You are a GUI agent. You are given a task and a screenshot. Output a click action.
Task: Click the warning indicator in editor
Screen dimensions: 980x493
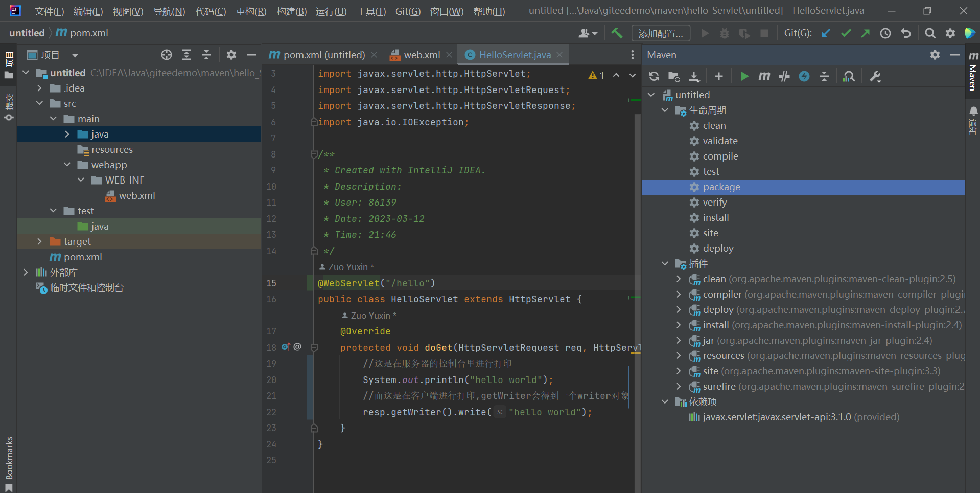click(596, 76)
